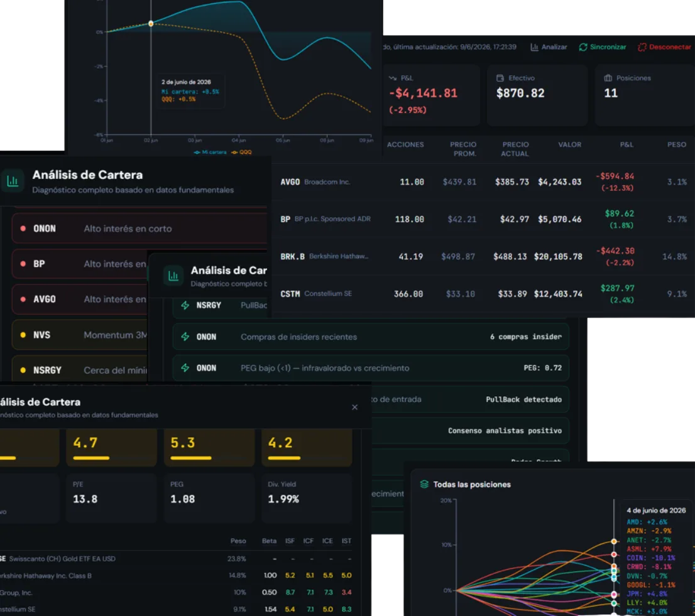695x616 pixels.
Task: Click the yellow score bar under 4.2
Action: pos(284,458)
